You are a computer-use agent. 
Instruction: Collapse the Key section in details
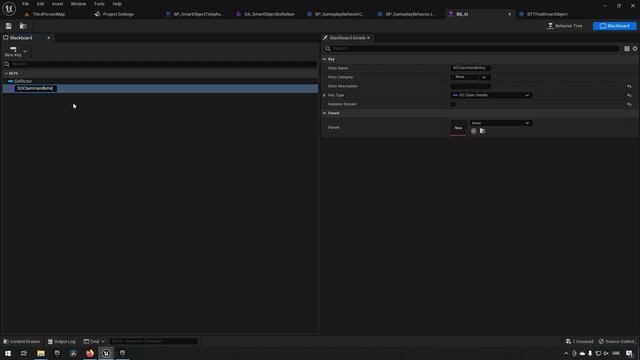click(324, 59)
